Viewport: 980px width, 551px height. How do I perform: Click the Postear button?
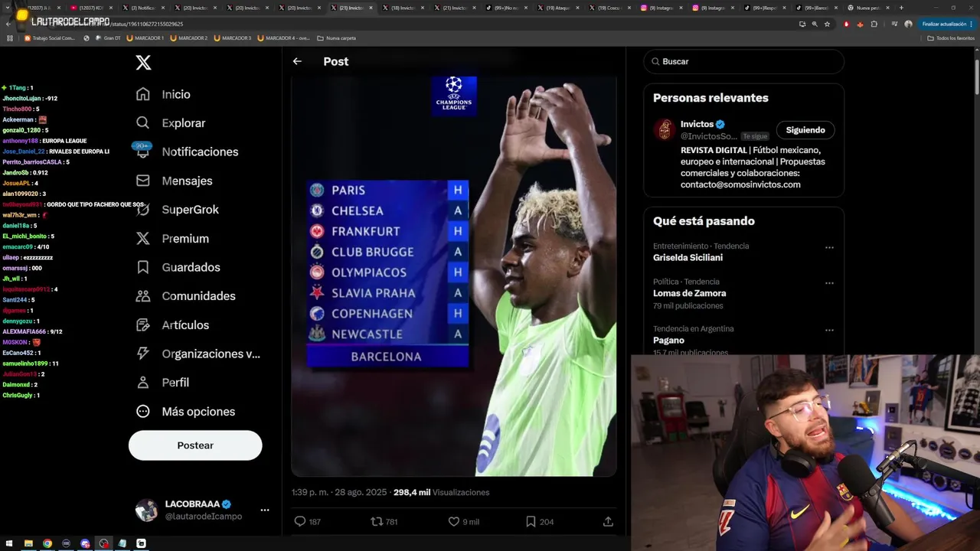[x=195, y=445]
